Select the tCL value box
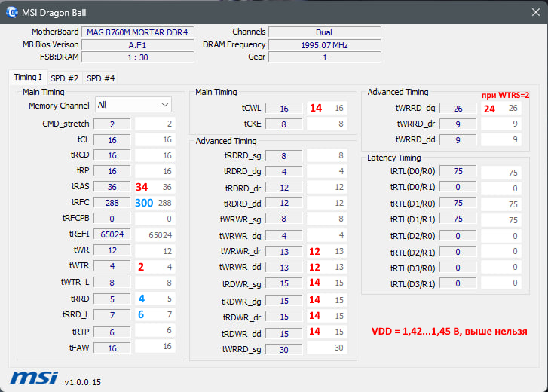The width and height of the screenshot is (548, 392). [x=112, y=140]
